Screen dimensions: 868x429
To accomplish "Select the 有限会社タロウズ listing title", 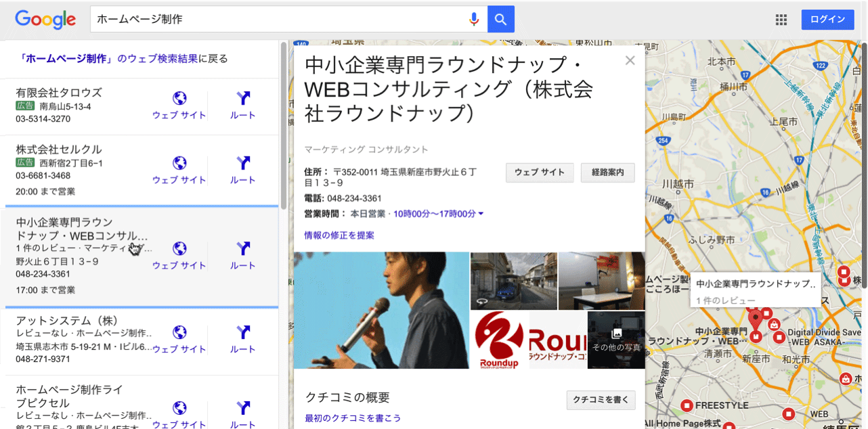I will [59, 93].
